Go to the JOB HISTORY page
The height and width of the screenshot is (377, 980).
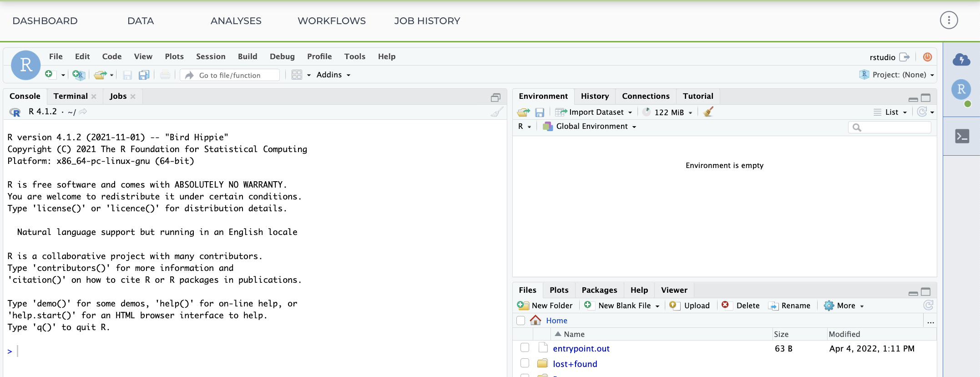[427, 21]
